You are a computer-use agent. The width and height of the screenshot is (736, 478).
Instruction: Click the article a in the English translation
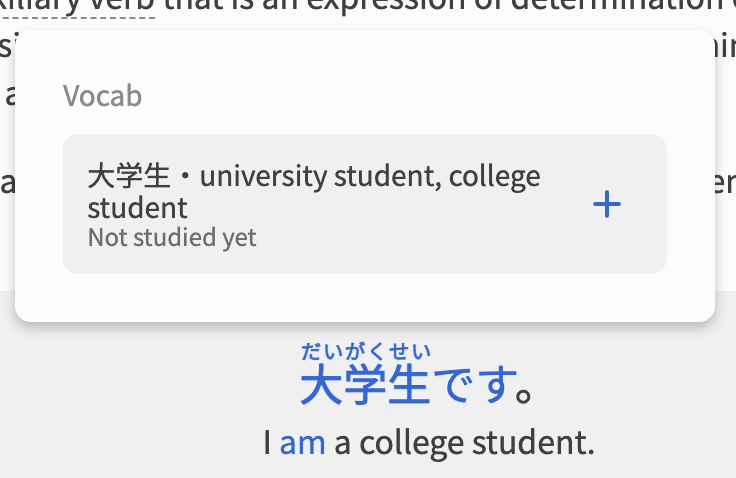pos(342,444)
